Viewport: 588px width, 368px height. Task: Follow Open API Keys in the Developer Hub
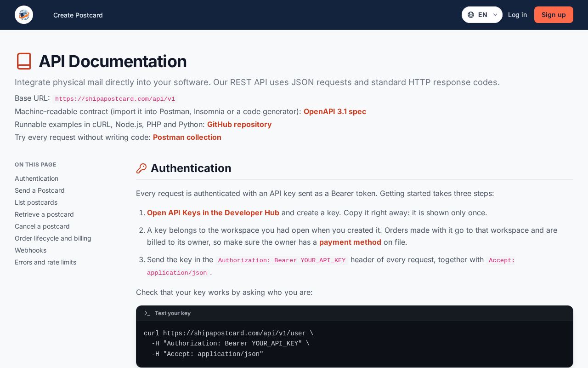(213, 213)
